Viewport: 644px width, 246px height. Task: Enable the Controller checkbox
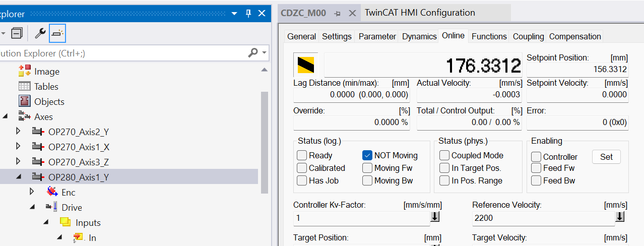click(536, 157)
